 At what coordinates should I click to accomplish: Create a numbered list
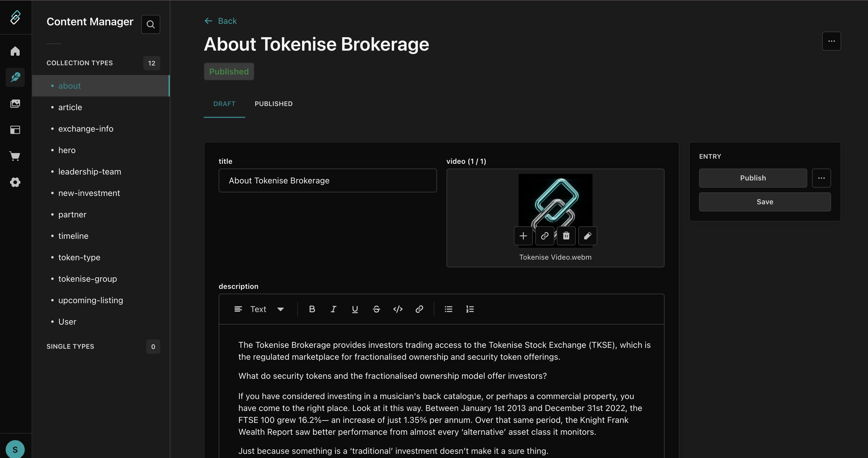(x=470, y=309)
